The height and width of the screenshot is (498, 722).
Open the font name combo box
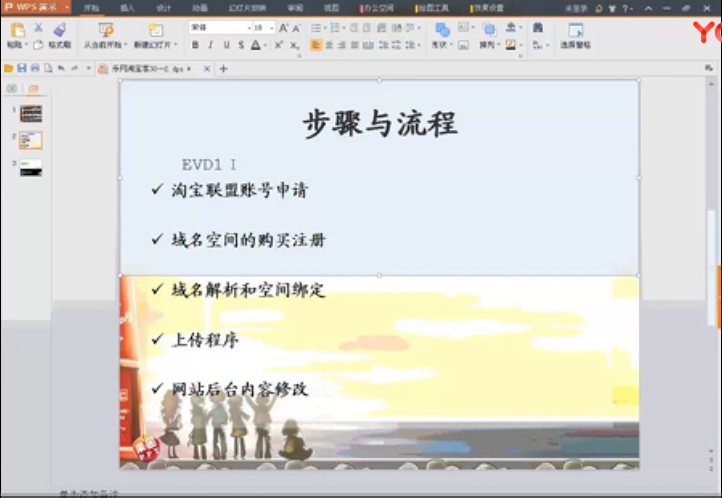(220, 28)
